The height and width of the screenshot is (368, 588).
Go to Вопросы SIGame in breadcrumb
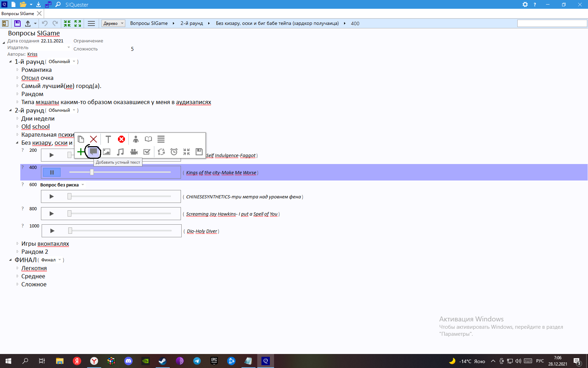click(149, 23)
